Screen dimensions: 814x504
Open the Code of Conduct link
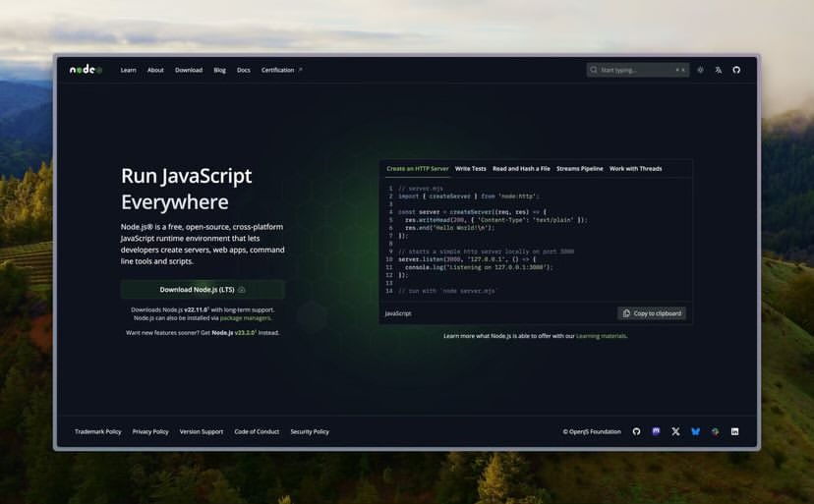[257, 432]
